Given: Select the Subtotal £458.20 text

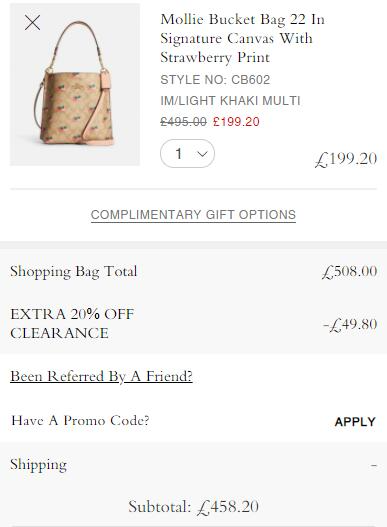Looking at the screenshot, I should click(193, 507).
